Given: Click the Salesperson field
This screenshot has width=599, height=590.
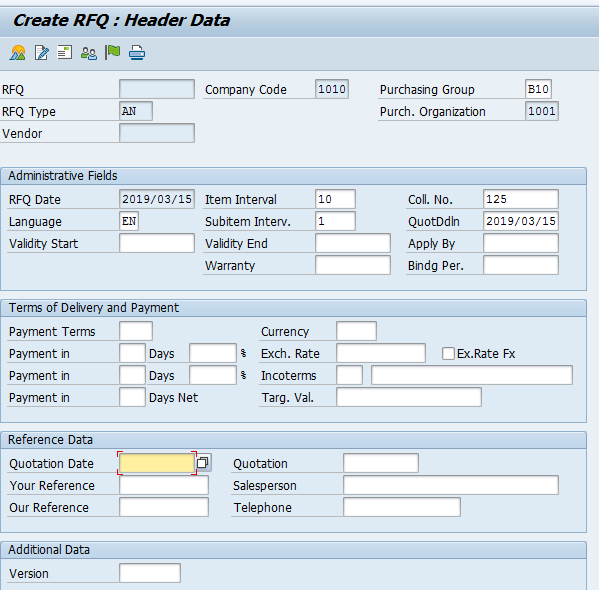Looking at the screenshot, I should click(450, 485).
